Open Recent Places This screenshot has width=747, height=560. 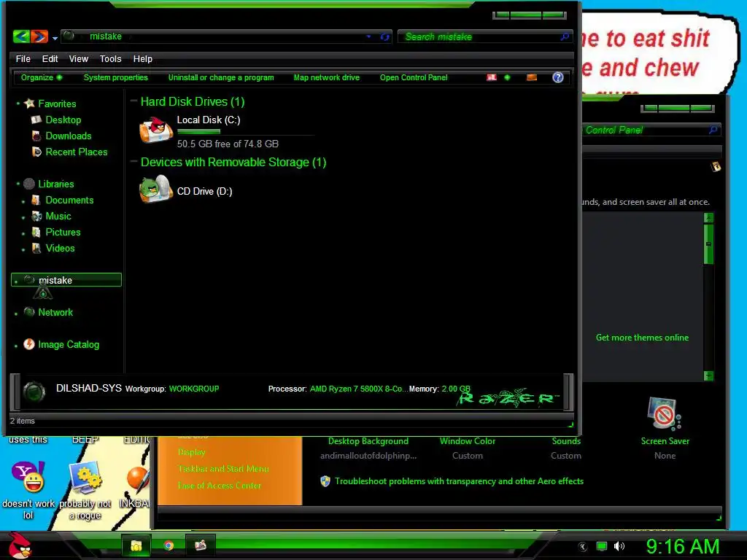(76, 152)
